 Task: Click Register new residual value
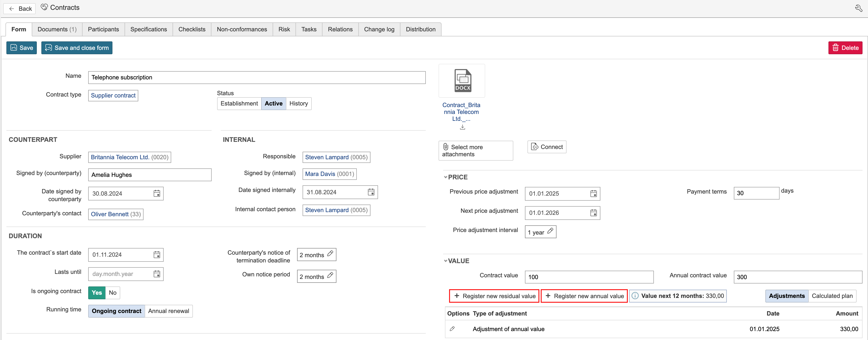click(x=494, y=296)
